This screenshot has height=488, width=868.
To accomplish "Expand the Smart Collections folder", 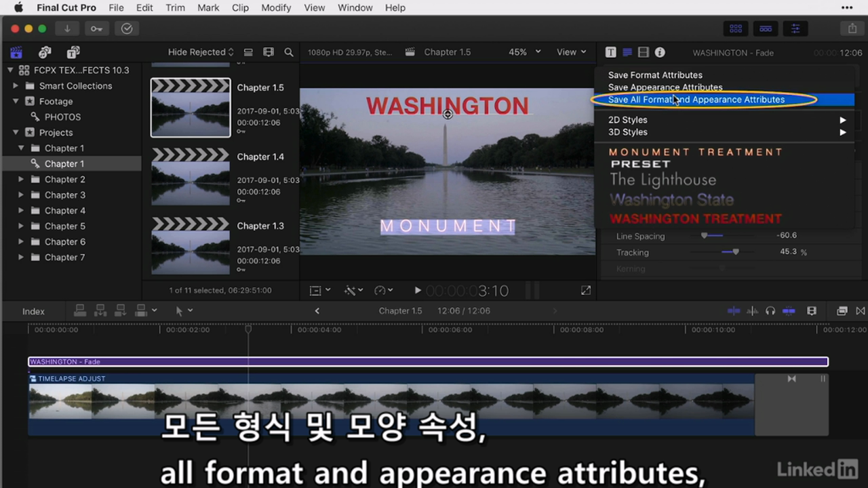I will pos(16,85).
